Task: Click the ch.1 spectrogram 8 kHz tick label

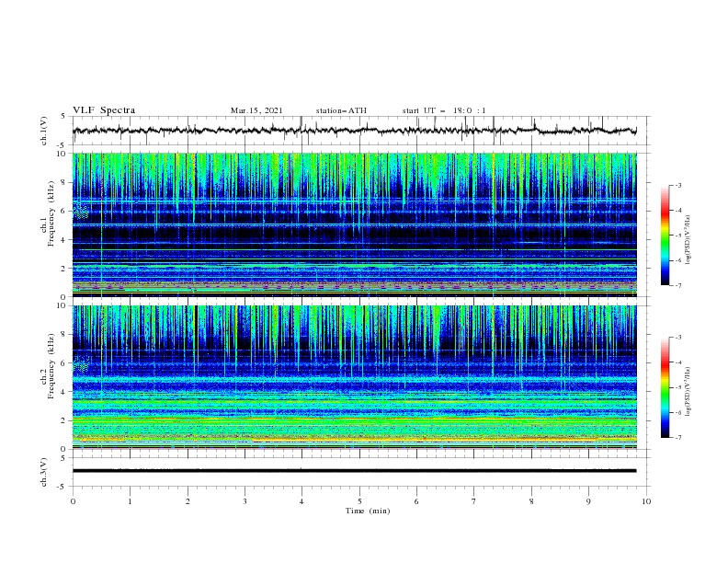Action: [63, 182]
